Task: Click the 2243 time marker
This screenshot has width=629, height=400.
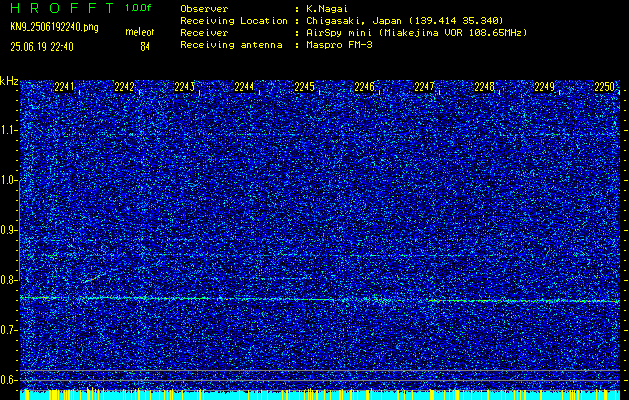Action: tap(185, 87)
